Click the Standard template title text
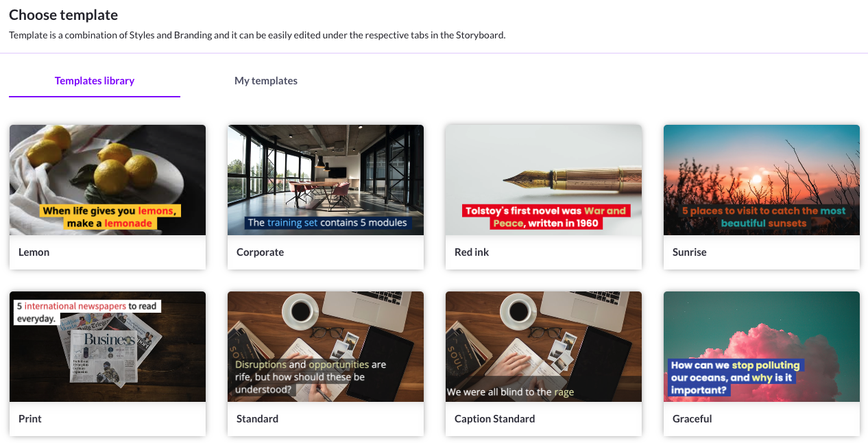 coord(257,419)
